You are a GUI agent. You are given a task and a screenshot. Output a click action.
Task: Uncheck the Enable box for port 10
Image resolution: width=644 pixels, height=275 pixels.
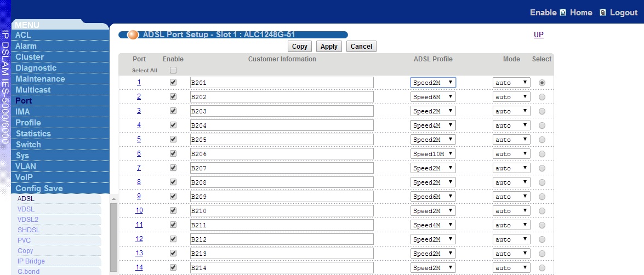pyautogui.click(x=173, y=210)
